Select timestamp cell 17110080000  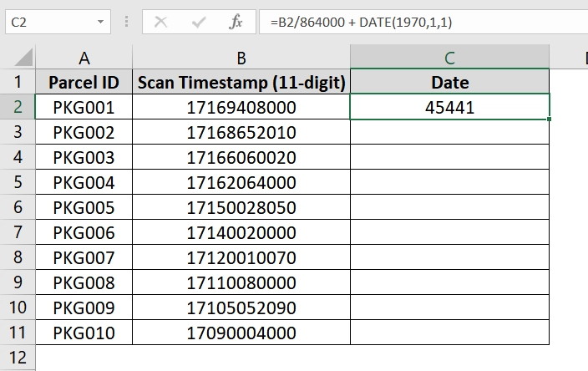[241, 282]
